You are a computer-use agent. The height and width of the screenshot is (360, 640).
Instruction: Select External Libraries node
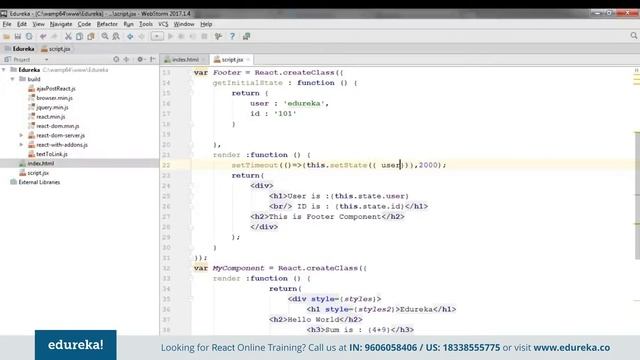[35, 182]
